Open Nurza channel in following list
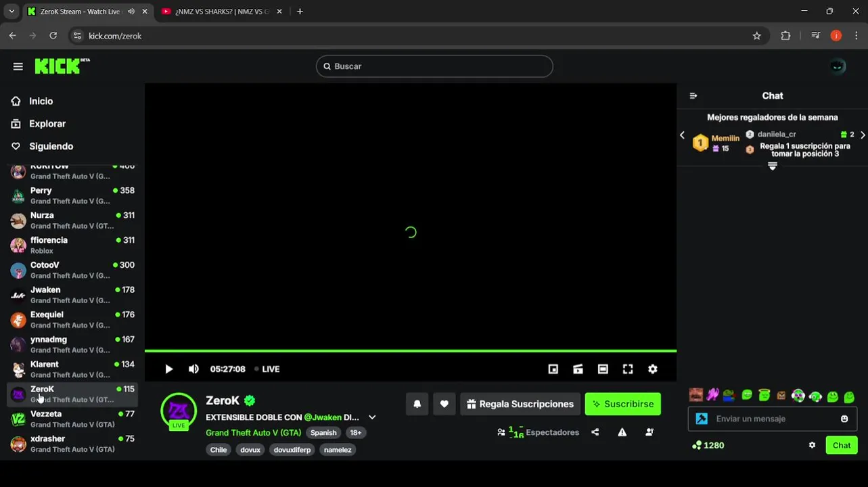868x487 pixels. (x=72, y=221)
